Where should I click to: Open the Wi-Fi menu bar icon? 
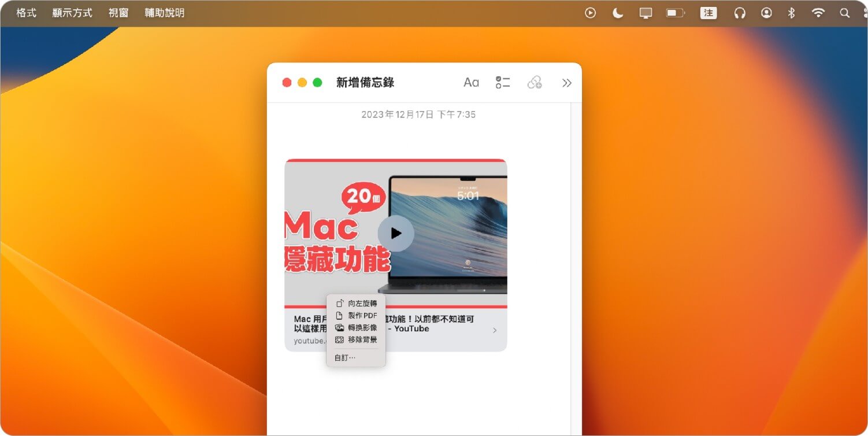coord(818,13)
